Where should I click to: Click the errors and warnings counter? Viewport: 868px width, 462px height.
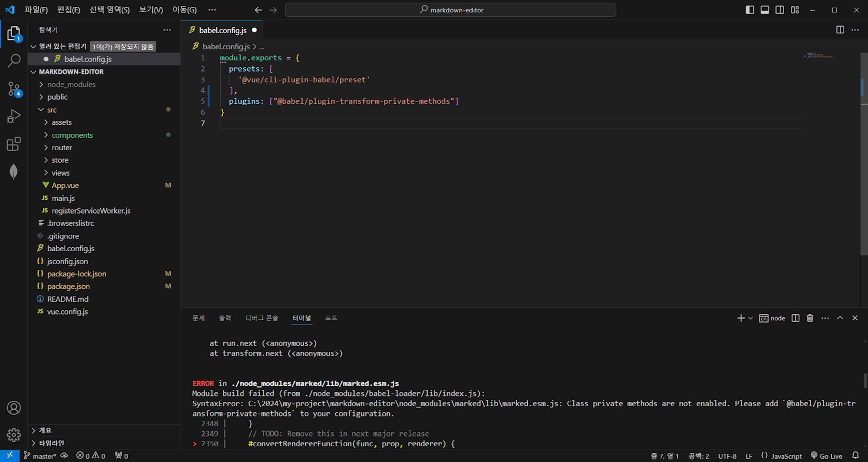point(90,456)
